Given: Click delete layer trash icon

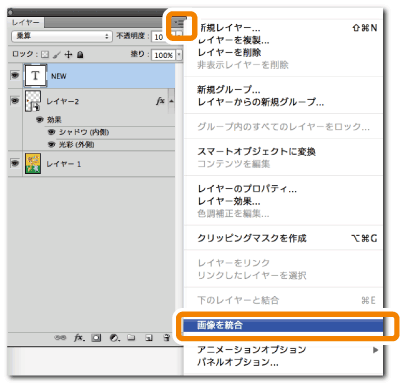Looking at the screenshot, I should coord(167,338).
